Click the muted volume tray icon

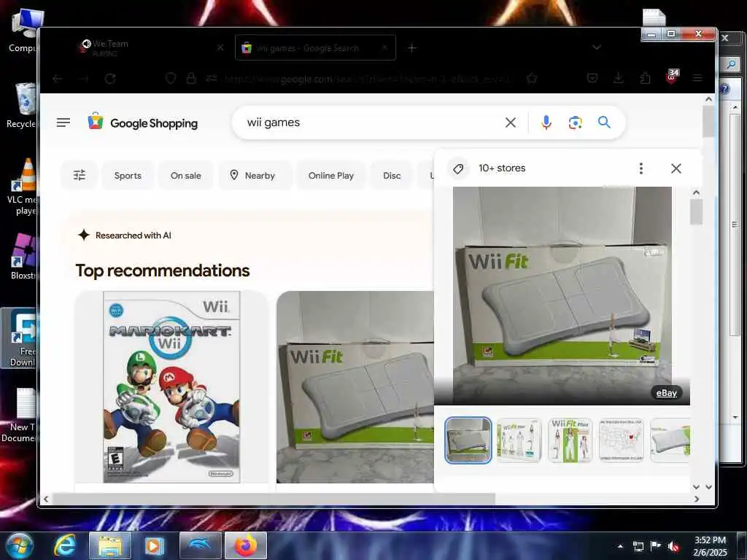coord(673,546)
